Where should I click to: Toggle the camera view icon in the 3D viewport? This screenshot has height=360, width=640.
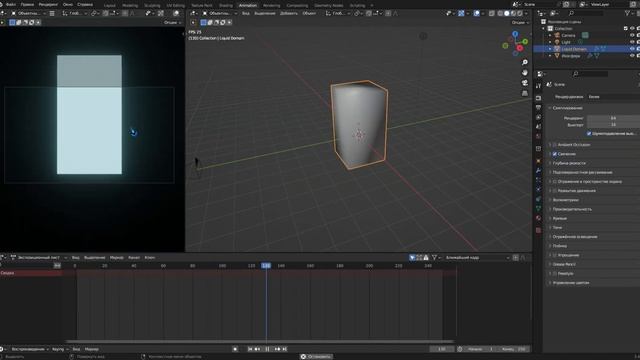click(x=525, y=83)
